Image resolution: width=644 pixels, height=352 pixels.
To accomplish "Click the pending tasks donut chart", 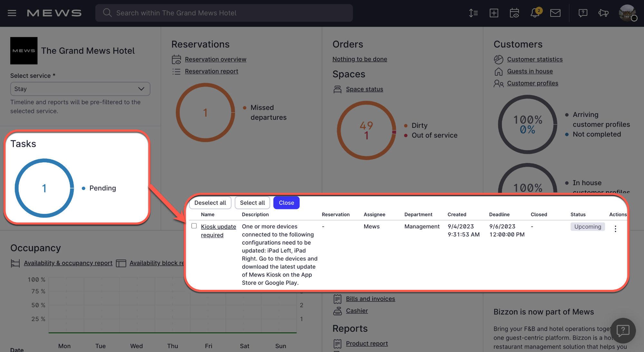I will 44,188.
